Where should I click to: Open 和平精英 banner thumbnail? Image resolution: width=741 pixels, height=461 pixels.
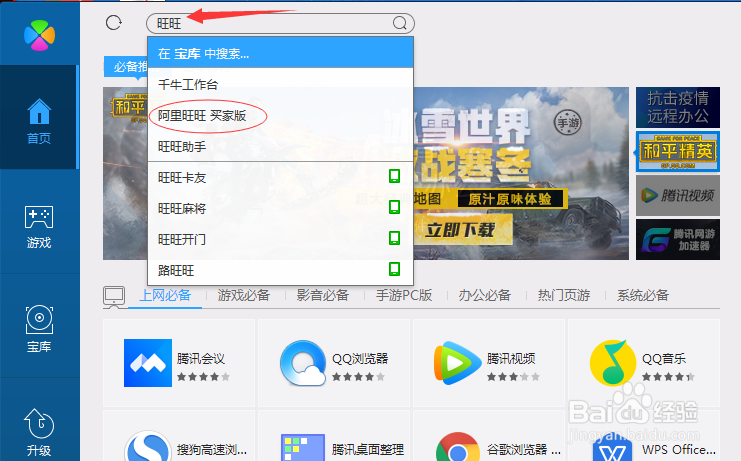(678, 152)
